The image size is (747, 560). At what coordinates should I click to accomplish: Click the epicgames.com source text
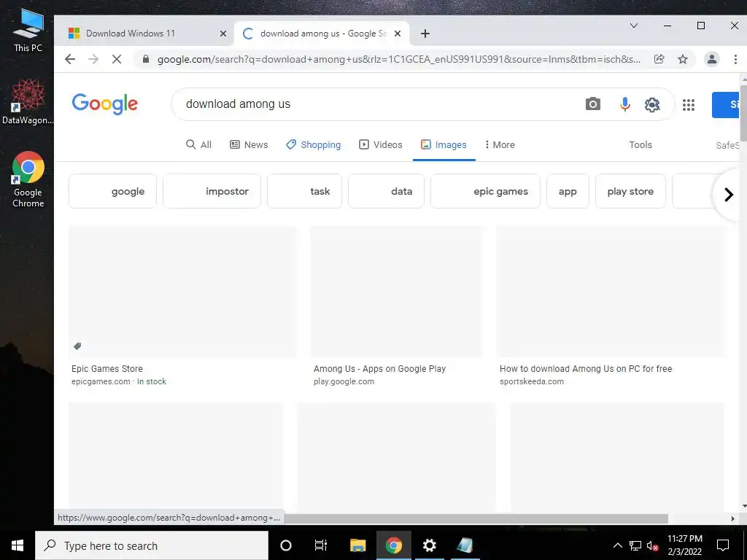[101, 381]
